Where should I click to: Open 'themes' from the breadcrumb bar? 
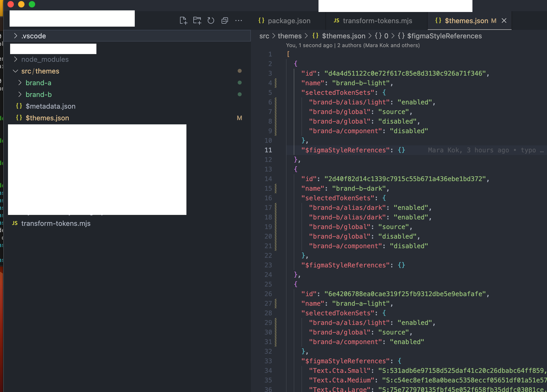(290, 36)
